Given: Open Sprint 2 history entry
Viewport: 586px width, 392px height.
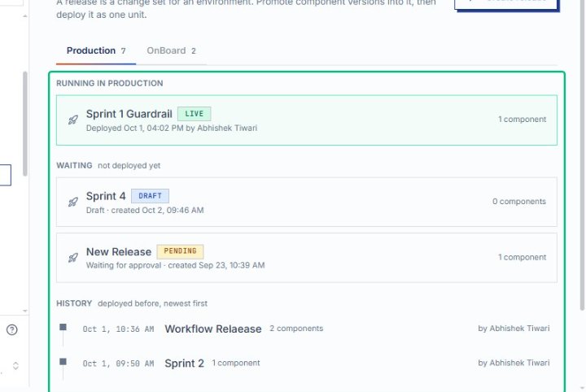Looking at the screenshot, I should pos(184,364).
